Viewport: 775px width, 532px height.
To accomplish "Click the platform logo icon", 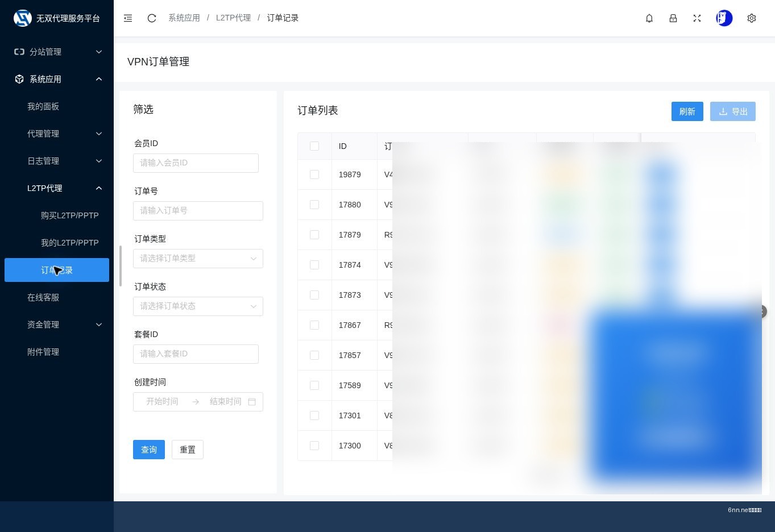I will point(23,18).
